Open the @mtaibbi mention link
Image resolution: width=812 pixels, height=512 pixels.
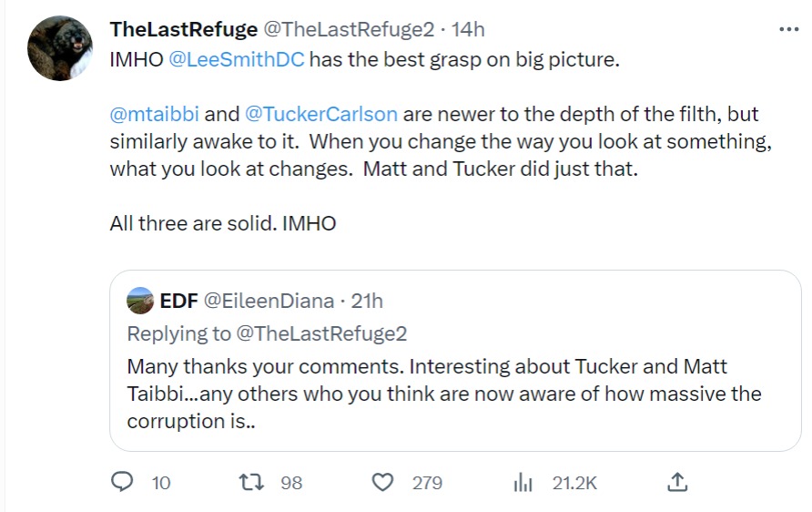[154, 115]
